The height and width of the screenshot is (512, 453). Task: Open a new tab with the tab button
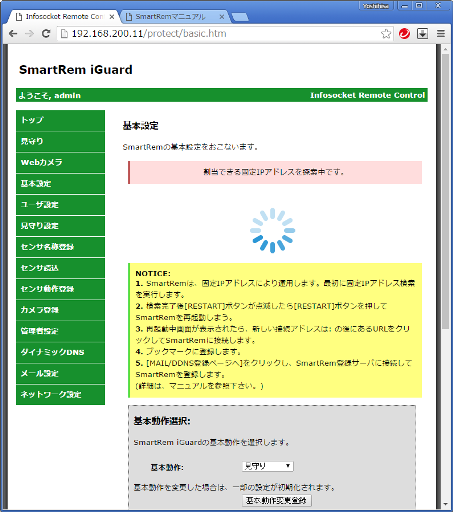(x=240, y=17)
